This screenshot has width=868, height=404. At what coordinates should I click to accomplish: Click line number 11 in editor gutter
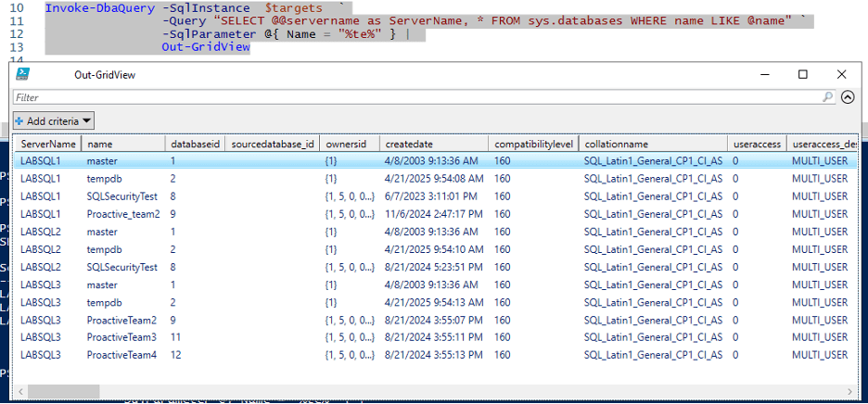pyautogui.click(x=18, y=21)
